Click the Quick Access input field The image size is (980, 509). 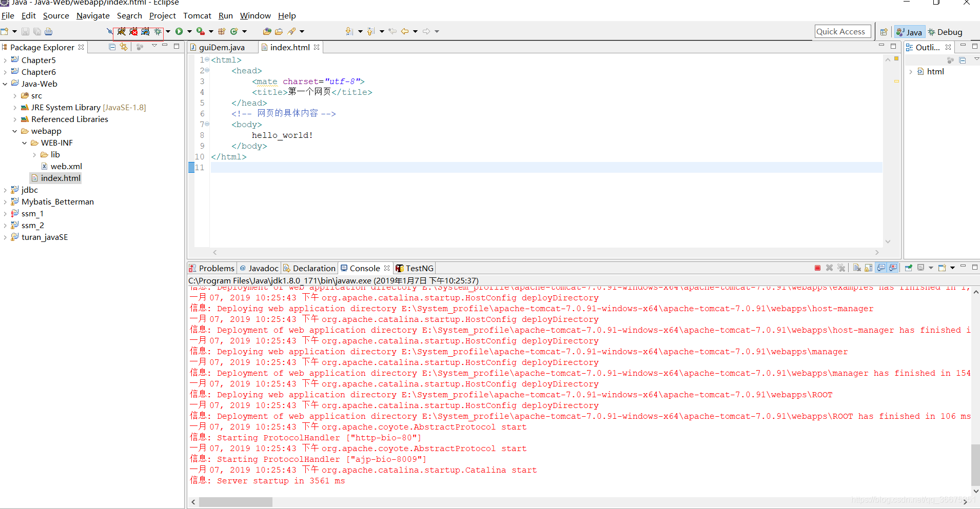coord(842,32)
